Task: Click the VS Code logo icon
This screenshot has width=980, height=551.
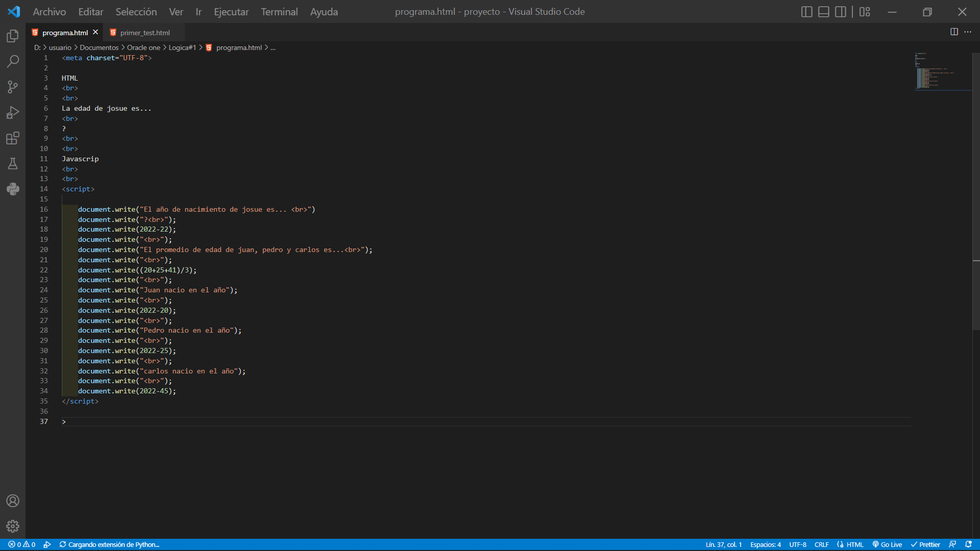Action: coord(14,12)
